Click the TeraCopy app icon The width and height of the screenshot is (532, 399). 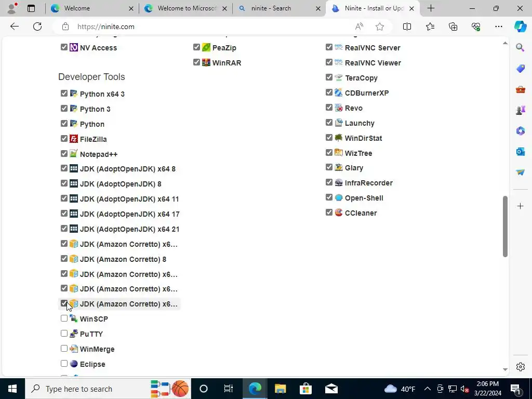[339, 77]
